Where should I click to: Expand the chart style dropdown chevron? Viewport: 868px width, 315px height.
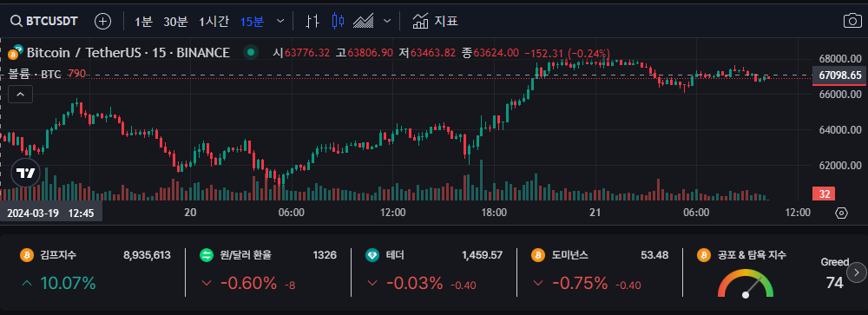tap(387, 22)
